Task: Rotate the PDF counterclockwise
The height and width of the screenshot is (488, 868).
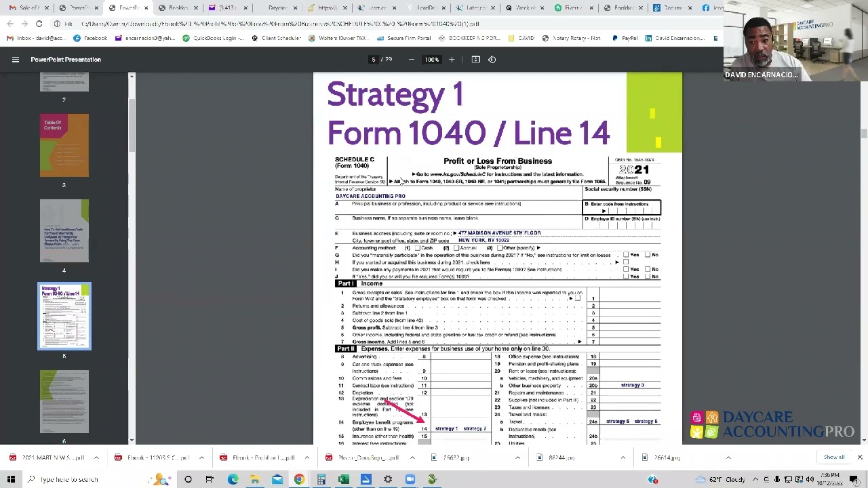Action: point(492,60)
